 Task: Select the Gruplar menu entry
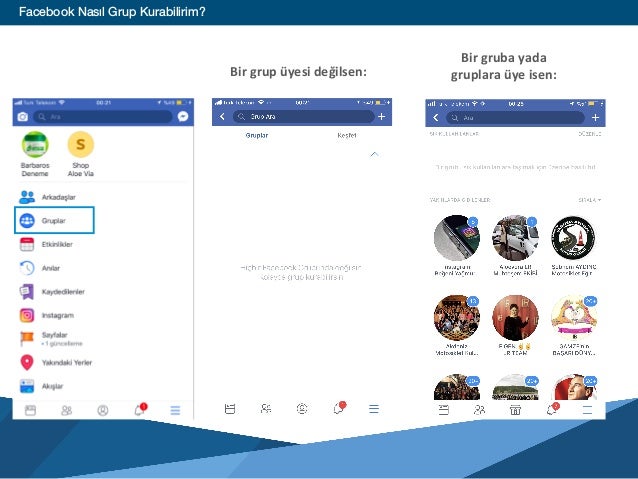(x=54, y=220)
